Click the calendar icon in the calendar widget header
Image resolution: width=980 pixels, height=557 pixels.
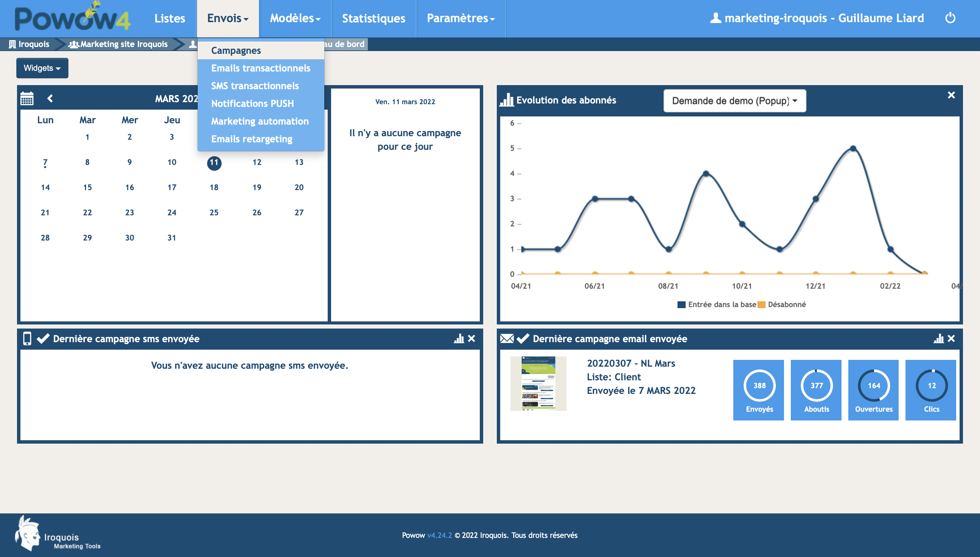click(x=27, y=98)
